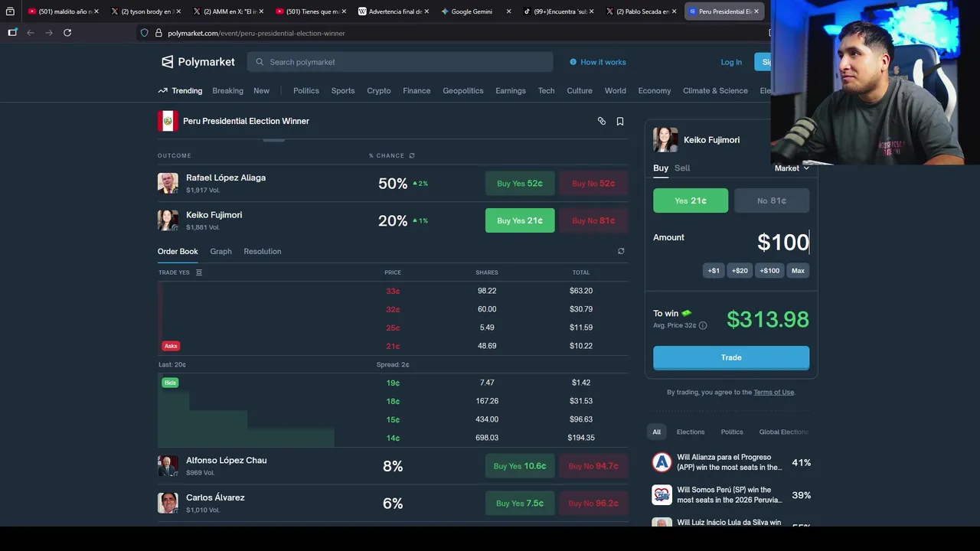Viewport: 980px width, 551px height.
Task: Click Buy No 94.7¢ for López Chau
Action: (593, 466)
